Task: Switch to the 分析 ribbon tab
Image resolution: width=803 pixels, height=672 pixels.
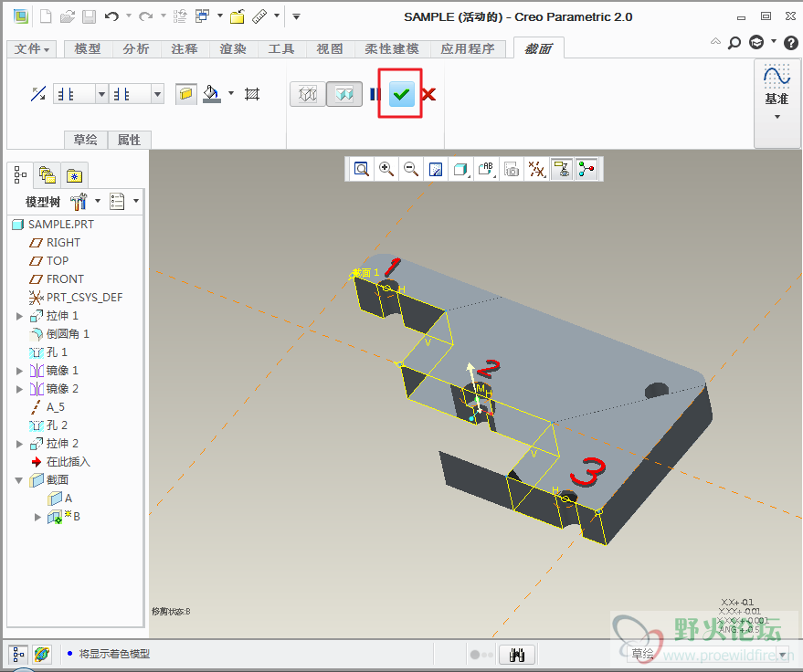Action: [136, 48]
